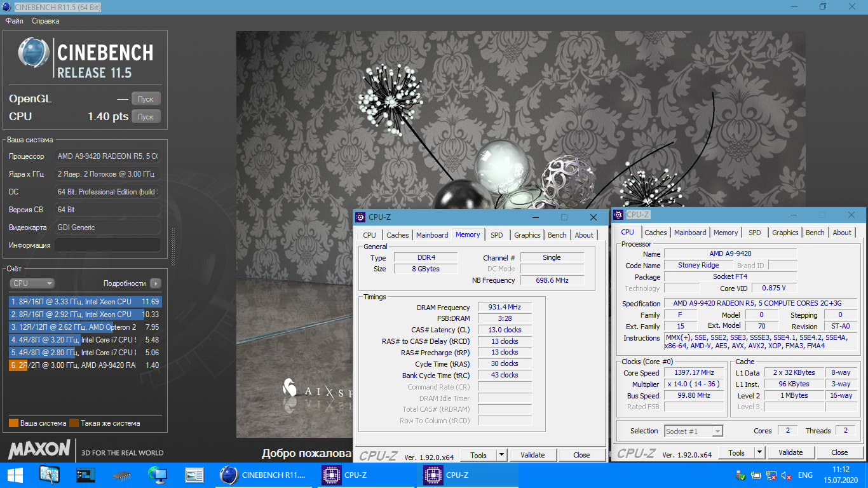Screen dimensions: 868x488
Task: Open the dark console window taskbar icon
Action: pos(85,475)
